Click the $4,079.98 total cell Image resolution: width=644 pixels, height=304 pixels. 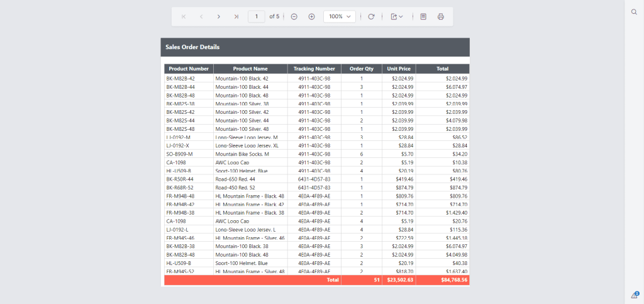tap(443, 120)
